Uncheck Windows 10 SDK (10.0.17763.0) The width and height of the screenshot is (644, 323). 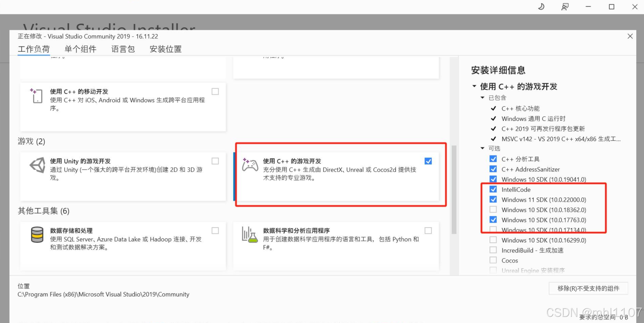(x=493, y=220)
